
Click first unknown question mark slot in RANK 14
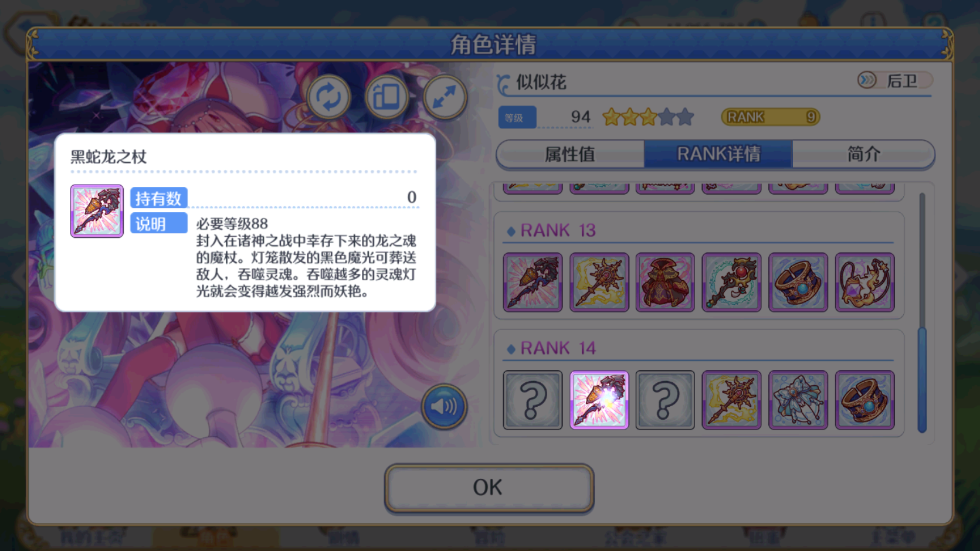(x=533, y=400)
